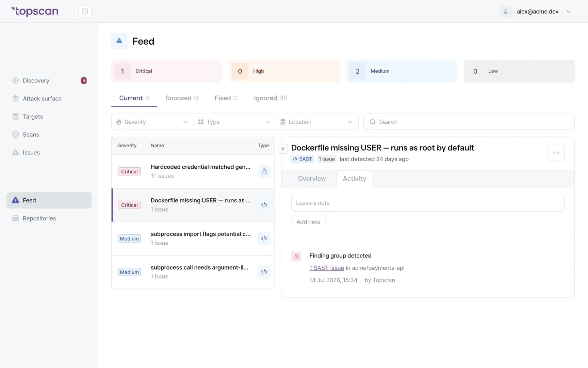Click the Targets stack icon
Screen dimensions: 588x368
(15, 117)
